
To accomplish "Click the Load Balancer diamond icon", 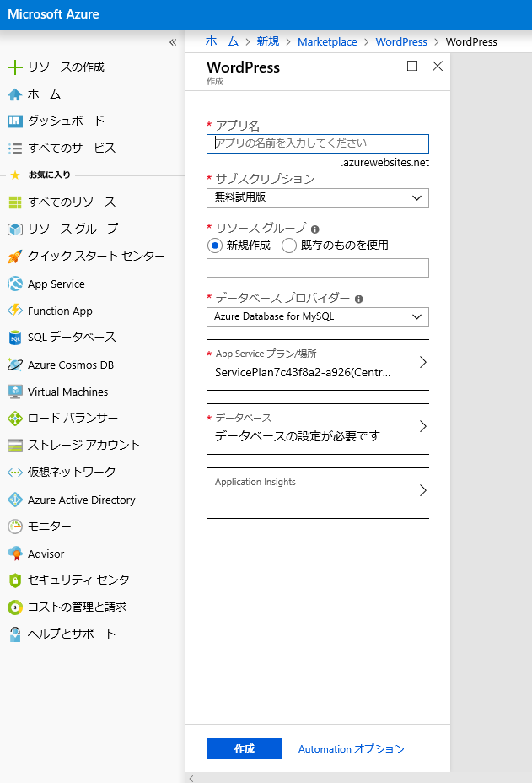I will tap(15, 418).
